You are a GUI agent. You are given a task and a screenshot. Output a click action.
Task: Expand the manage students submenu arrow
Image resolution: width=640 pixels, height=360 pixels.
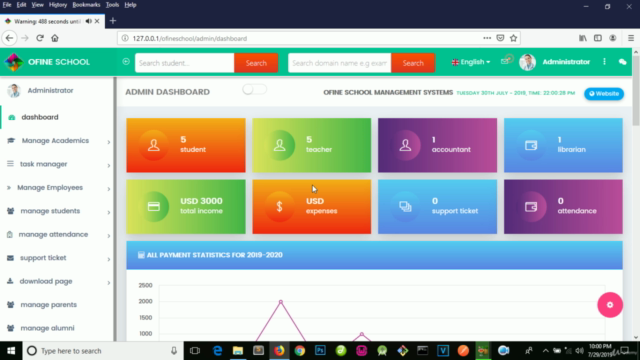coord(109,212)
